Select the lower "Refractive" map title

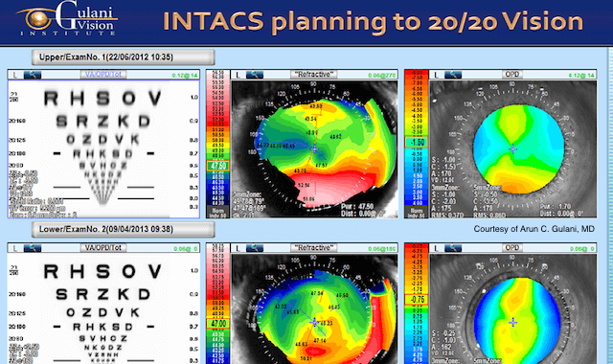click(x=314, y=248)
